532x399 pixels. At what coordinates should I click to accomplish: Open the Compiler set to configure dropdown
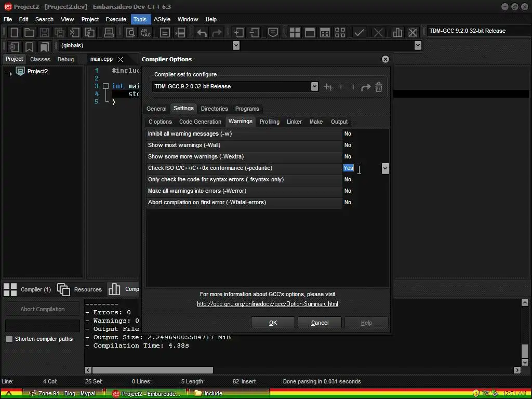[x=314, y=86]
